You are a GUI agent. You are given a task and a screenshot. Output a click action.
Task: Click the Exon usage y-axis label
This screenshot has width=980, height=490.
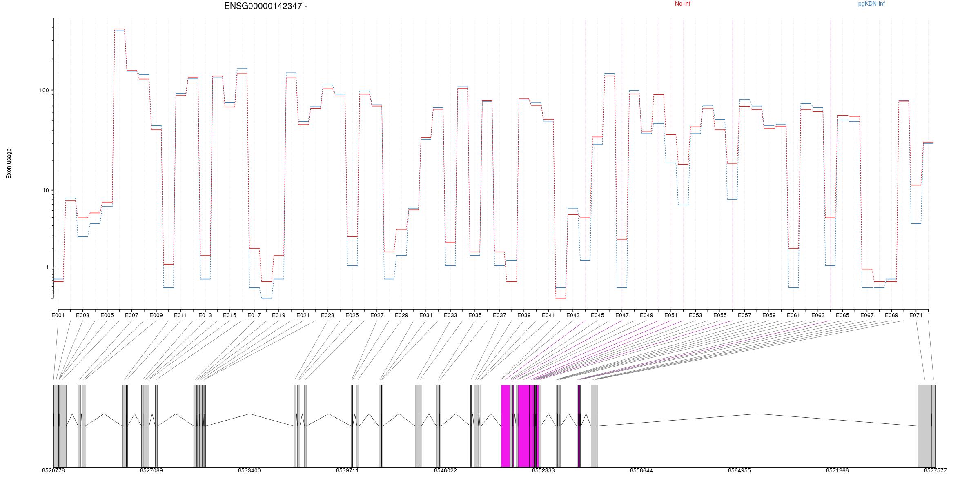tap(9, 163)
